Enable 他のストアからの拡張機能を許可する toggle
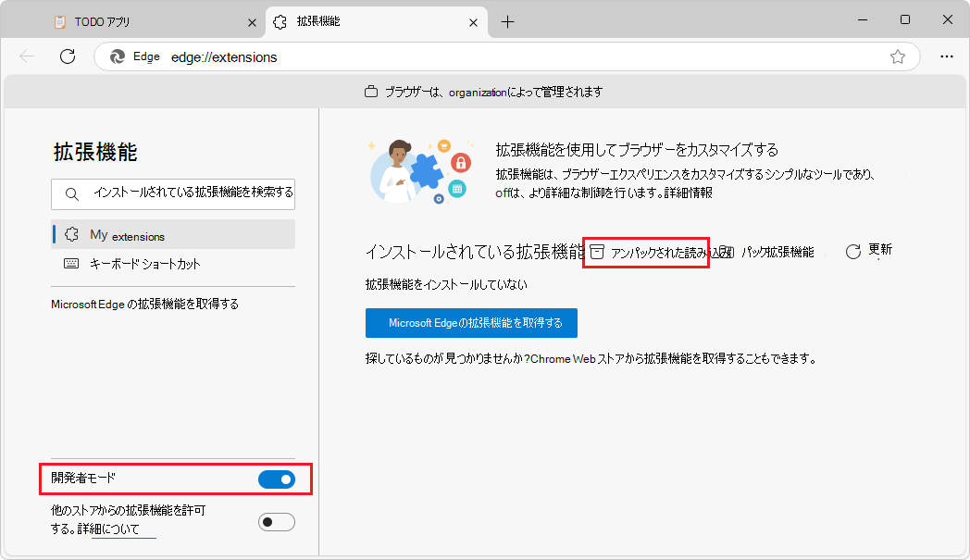Screen dimensions: 970x560 pyautogui.click(x=276, y=521)
